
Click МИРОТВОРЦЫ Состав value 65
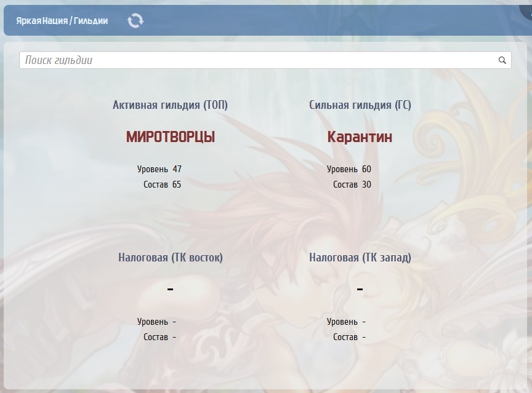click(x=177, y=185)
